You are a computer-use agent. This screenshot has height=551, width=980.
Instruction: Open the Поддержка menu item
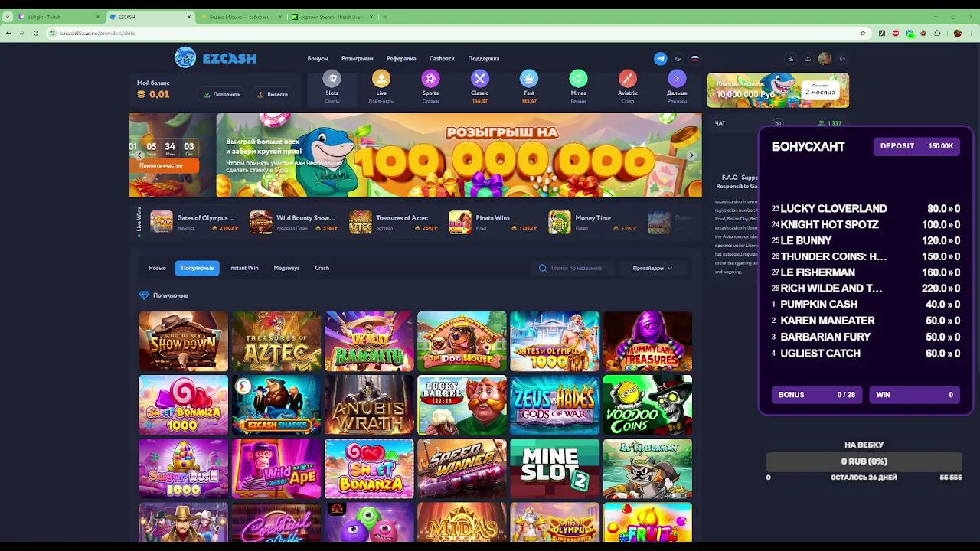(484, 58)
